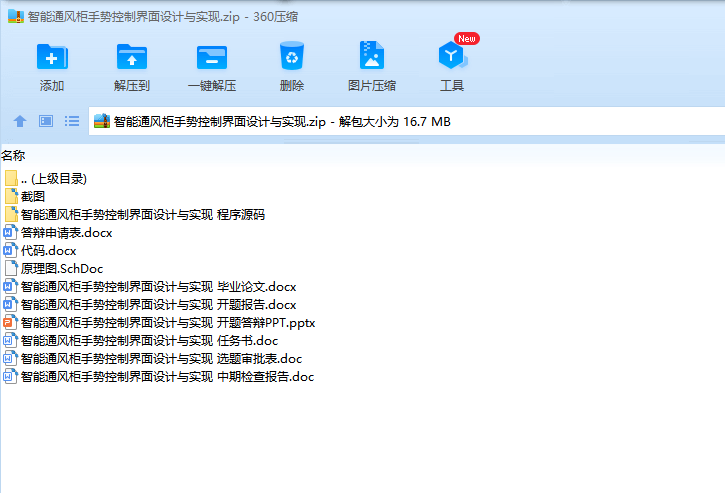This screenshot has width=725, height=493.
Task: Sort by the 名称 column header
Action: click(x=13, y=156)
